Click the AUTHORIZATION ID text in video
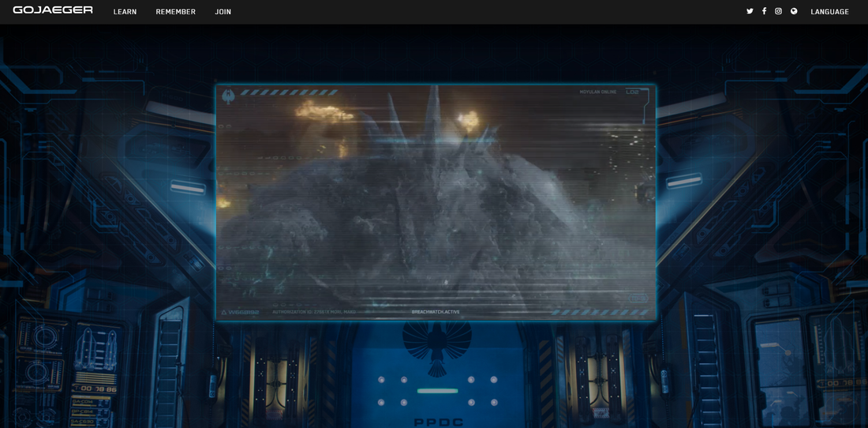The image size is (868, 428). tap(314, 312)
